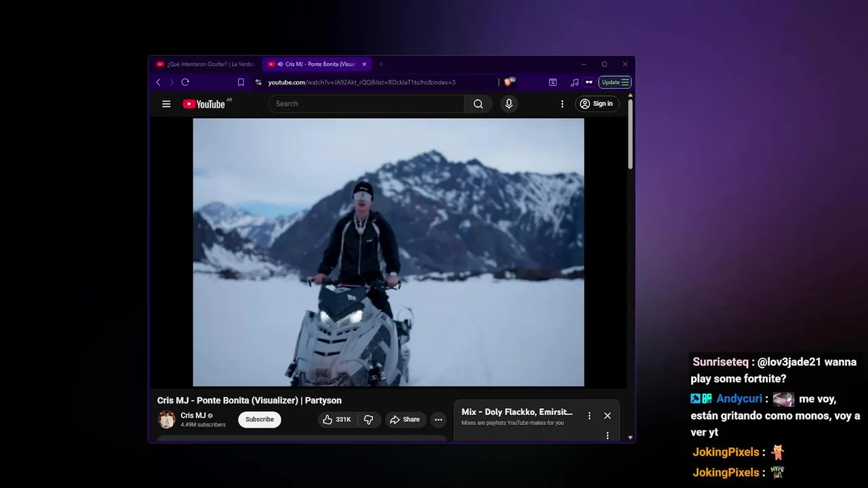Open the Mix playlist three-dot options menu
Viewport: 868px width, 488px height.
[x=589, y=415]
